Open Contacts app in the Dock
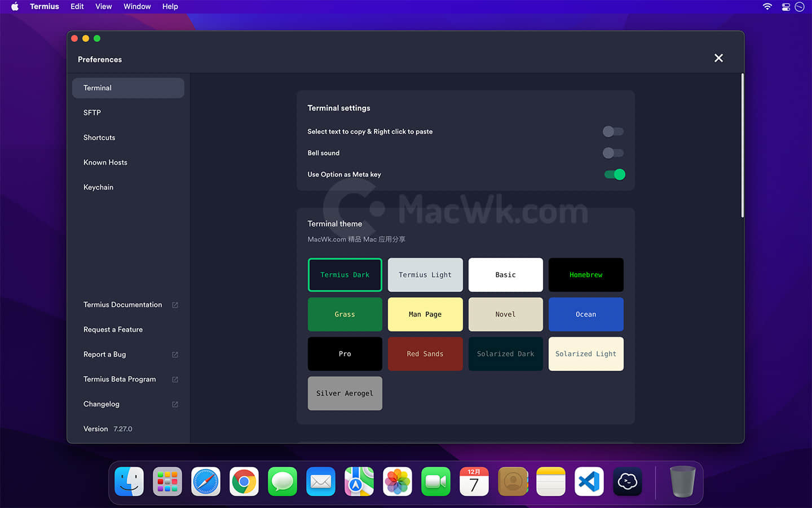Viewport: 812px width, 508px height. pyautogui.click(x=513, y=481)
